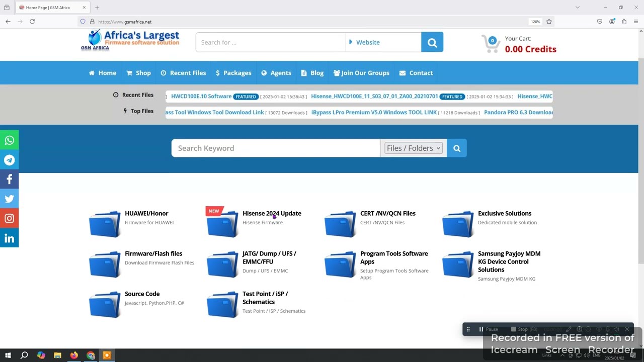Select the Home Page | GSM Africa tab

[x=52, y=8]
